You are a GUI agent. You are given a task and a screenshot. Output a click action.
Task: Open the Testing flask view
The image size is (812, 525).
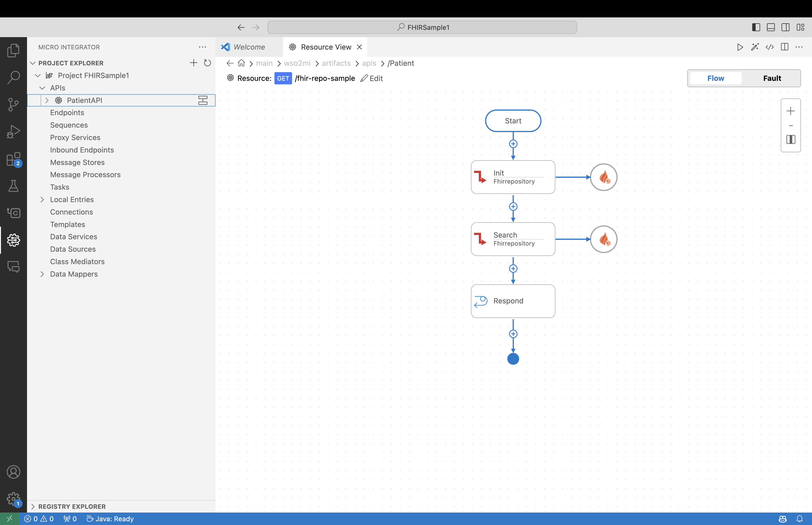click(13, 186)
